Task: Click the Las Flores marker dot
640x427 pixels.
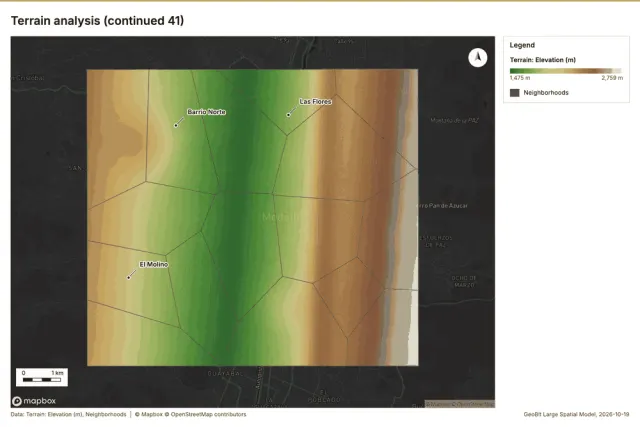Action: coord(288,115)
